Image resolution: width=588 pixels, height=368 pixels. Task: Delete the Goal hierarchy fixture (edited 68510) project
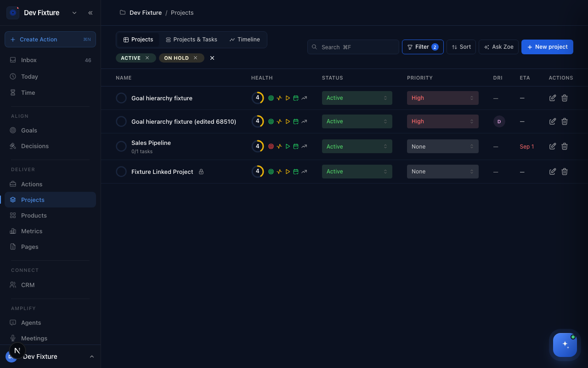point(565,121)
